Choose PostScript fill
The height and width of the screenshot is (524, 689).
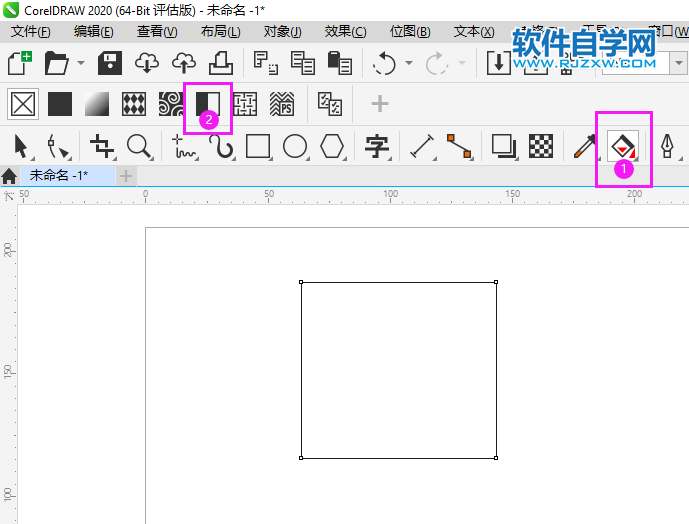[282, 104]
